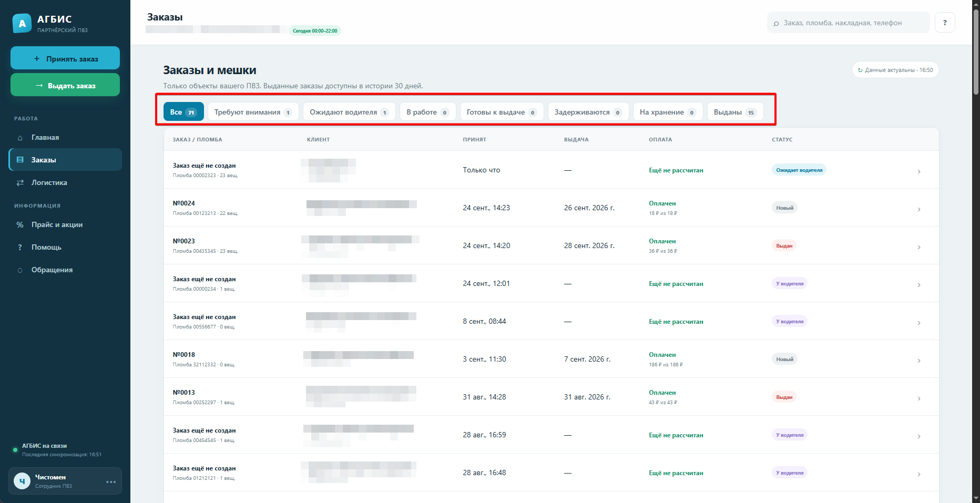Click the Заказы list icon in sidebar

(20, 160)
